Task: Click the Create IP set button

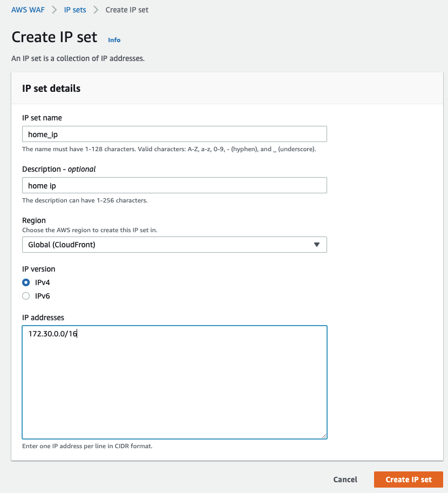Action: [409, 480]
